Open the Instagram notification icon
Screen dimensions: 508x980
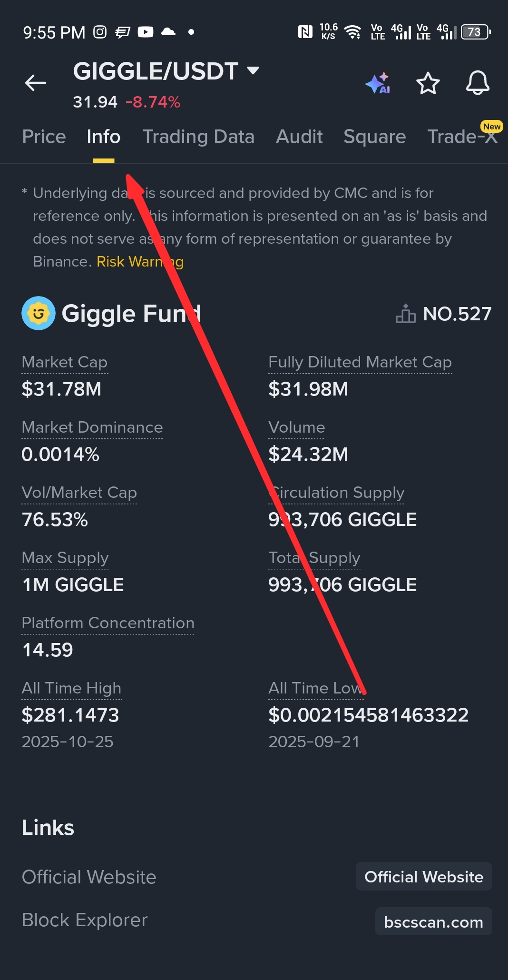[100, 32]
